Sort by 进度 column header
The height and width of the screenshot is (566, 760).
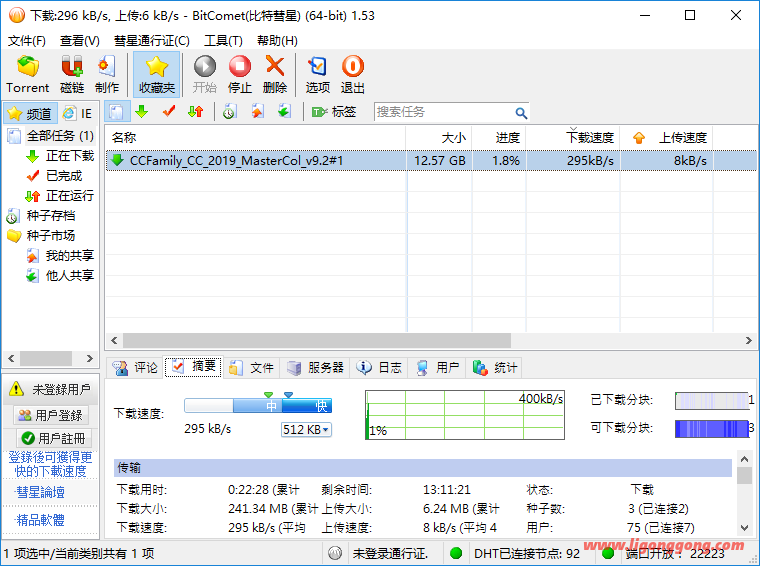(499, 138)
